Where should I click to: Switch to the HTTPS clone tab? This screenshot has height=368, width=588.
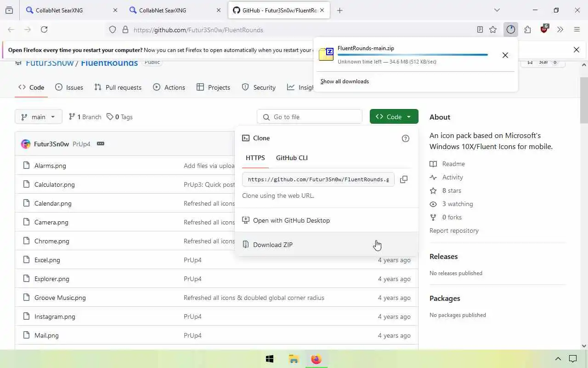[255, 158]
